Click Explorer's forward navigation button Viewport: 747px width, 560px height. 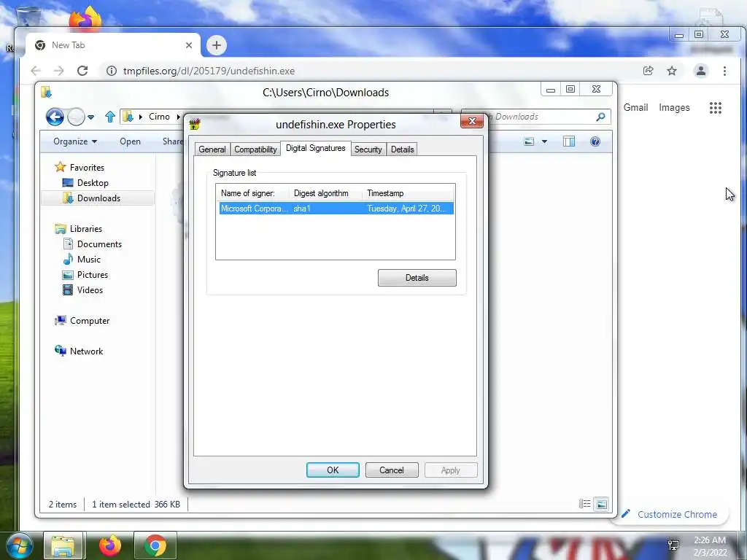(76, 117)
